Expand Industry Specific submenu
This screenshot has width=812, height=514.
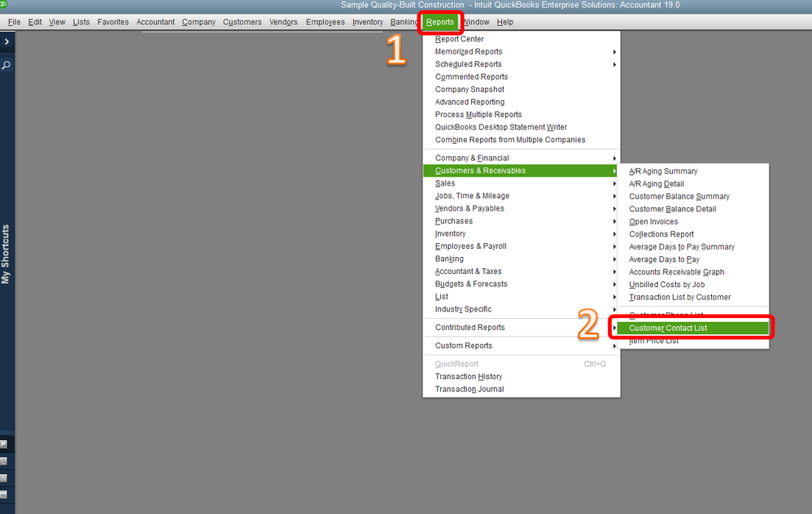[x=522, y=309]
